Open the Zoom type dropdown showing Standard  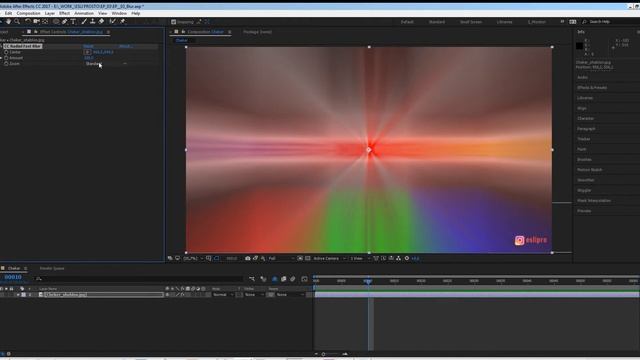coord(106,64)
